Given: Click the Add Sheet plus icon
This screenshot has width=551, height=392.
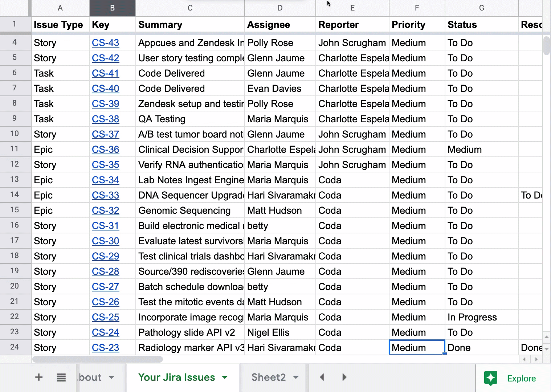Looking at the screenshot, I should pos(38,377).
